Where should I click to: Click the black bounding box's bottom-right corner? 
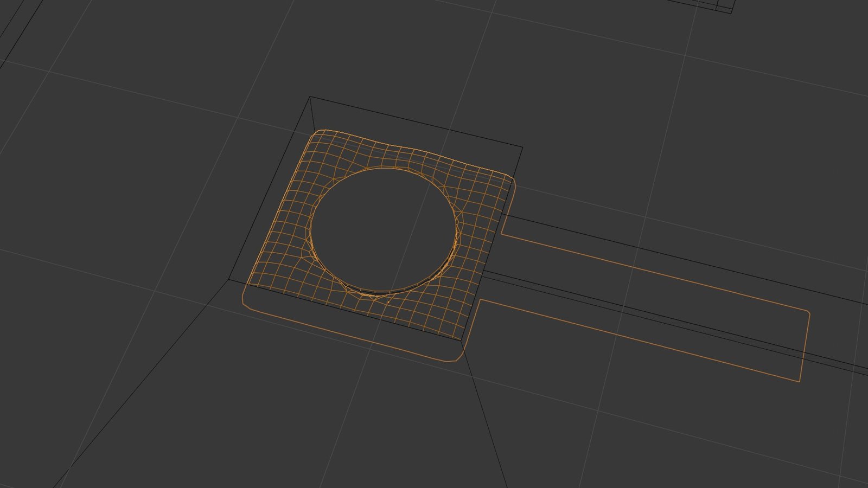click(x=462, y=341)
